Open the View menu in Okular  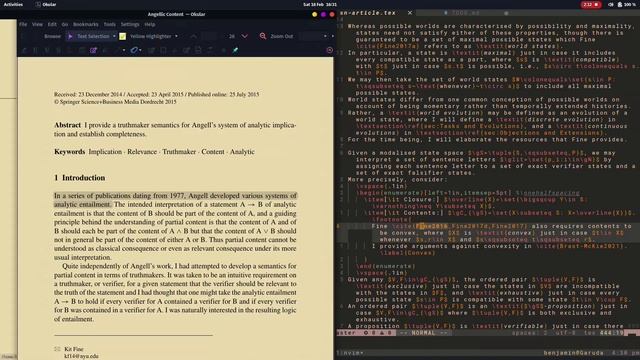tap(37, 24)
